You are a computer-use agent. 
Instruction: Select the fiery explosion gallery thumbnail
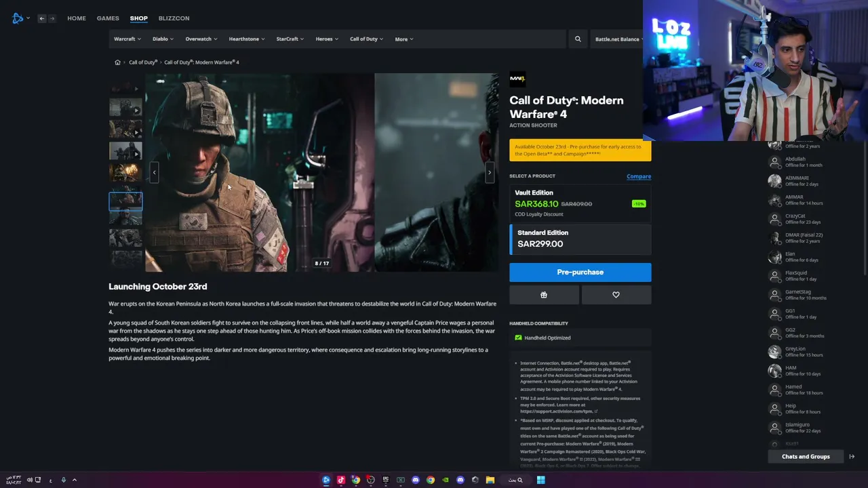125,171
